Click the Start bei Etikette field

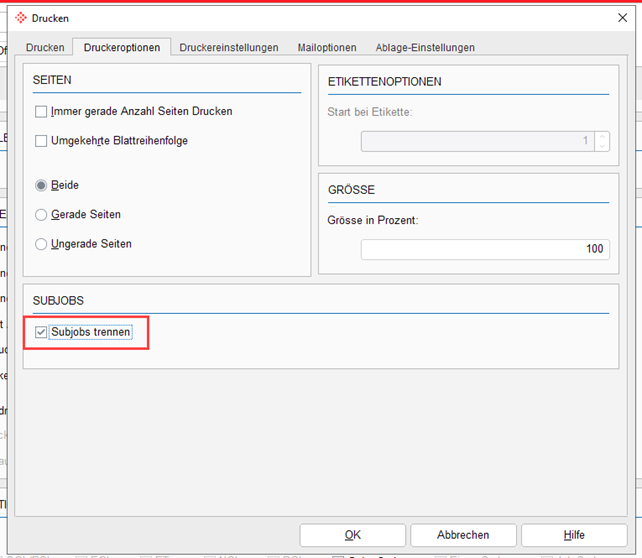click(478, 141)
